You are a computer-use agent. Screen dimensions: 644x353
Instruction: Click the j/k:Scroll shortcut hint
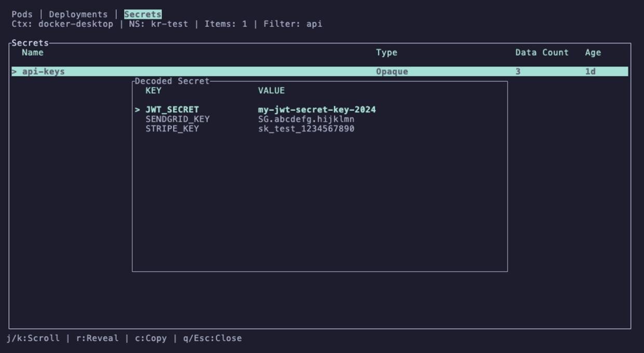point(33,338)
